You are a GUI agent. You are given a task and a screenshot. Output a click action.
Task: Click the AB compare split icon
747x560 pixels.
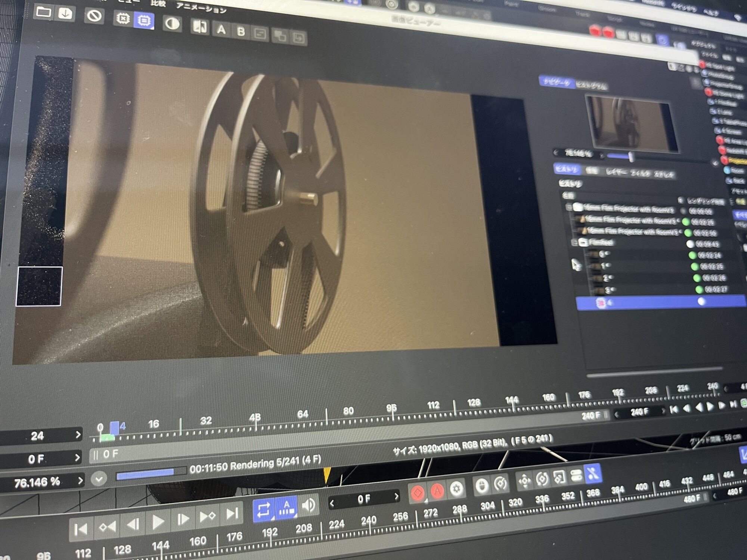click(200, 27)
